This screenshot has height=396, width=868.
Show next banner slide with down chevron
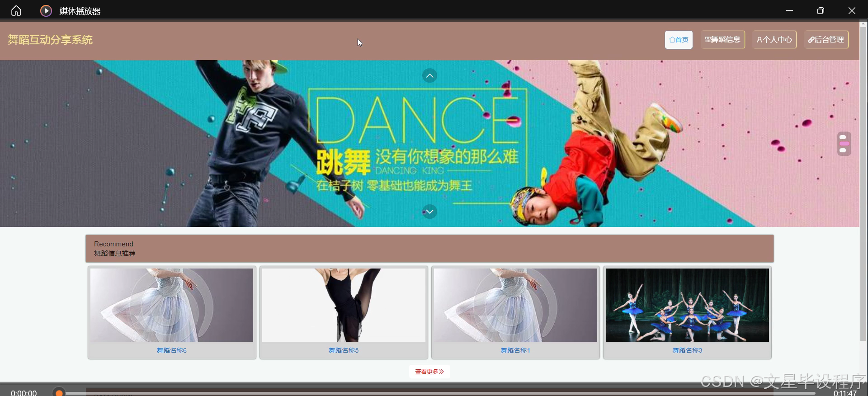[429, 211]
